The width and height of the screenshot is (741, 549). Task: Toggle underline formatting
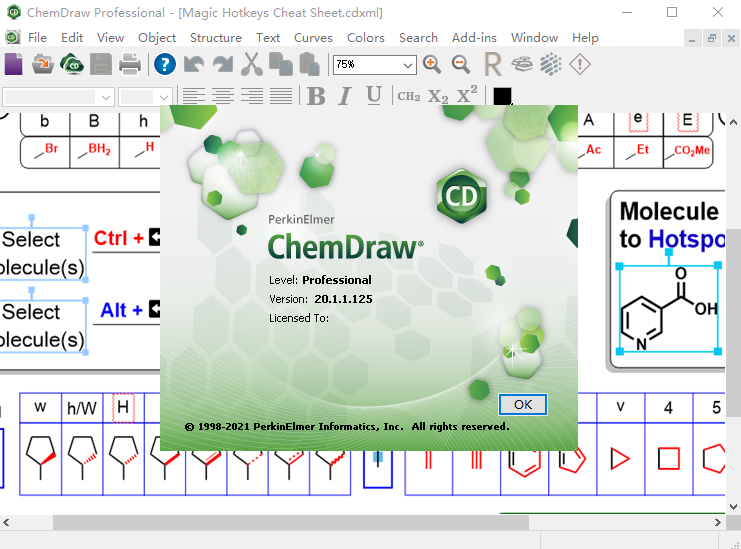374,96
